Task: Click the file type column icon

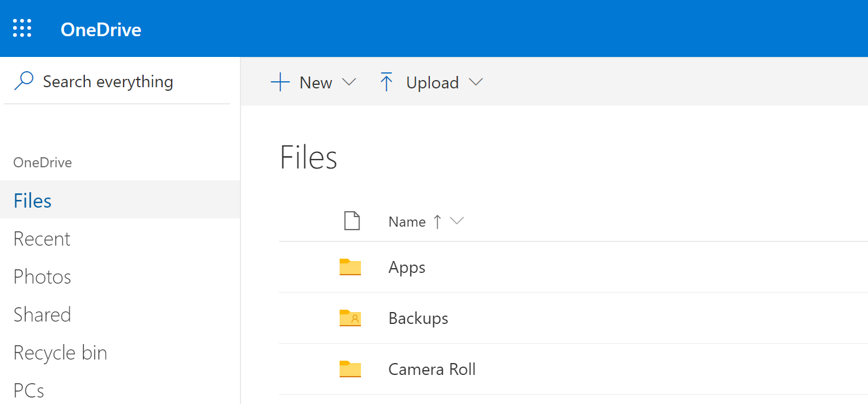Action: tap(352, 221)
